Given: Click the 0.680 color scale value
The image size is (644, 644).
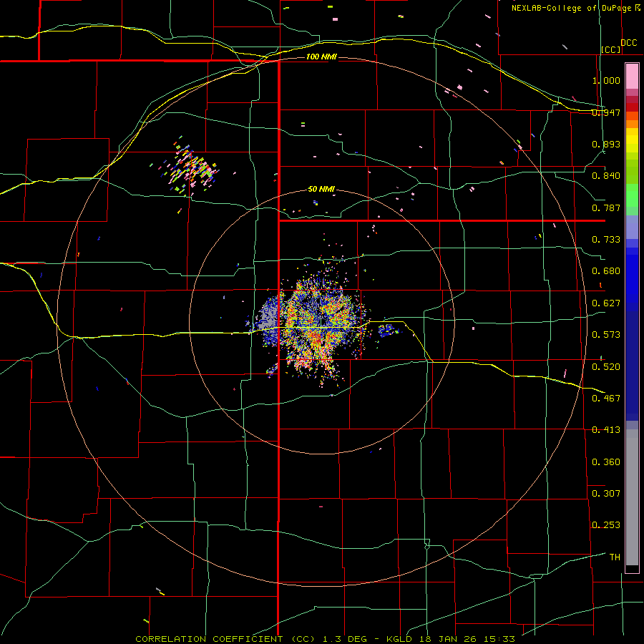Looking at the screenshot, I should click(606, 271).
